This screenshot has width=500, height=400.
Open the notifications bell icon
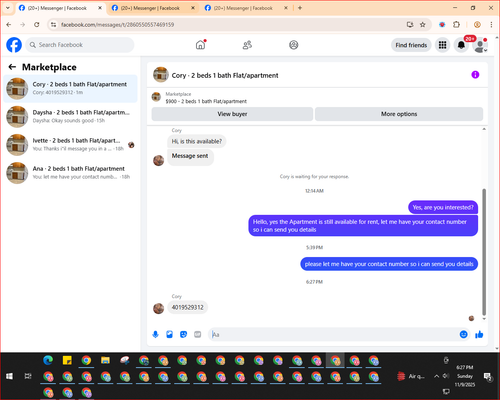click(x=461, y=45)
